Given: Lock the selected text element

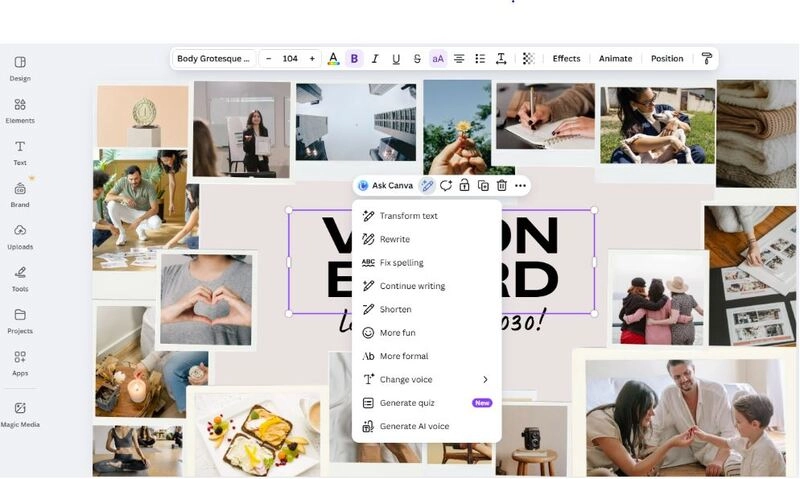Looking at the screenshot, I should (x=464, y=186).
